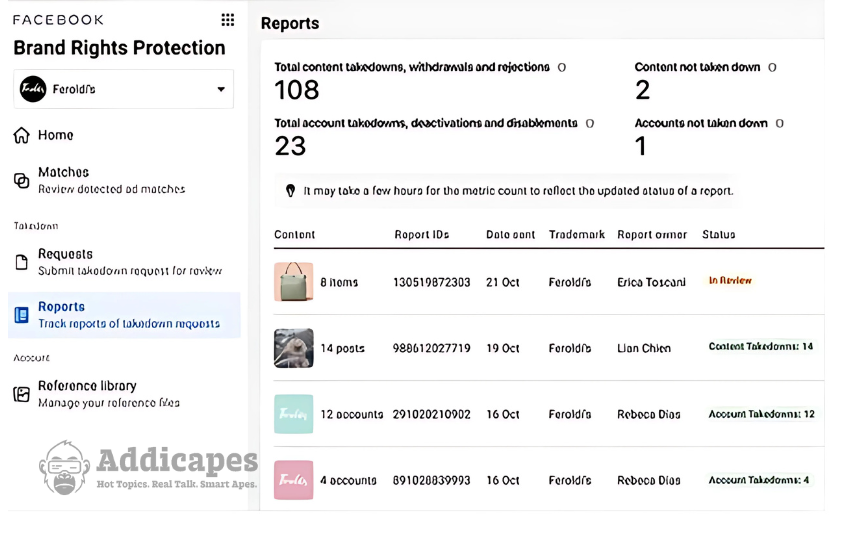Click info icon beside Content not taken down

pos(772,67)
